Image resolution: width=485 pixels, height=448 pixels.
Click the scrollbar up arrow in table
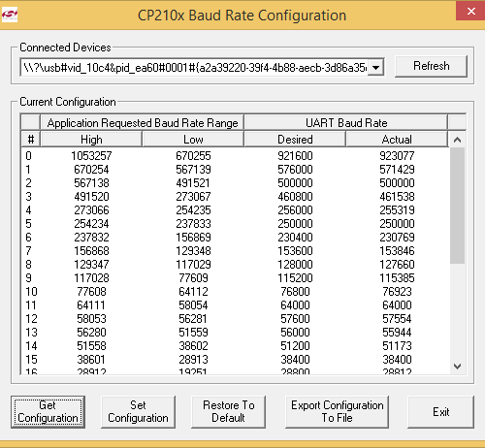tap(457, 140)
